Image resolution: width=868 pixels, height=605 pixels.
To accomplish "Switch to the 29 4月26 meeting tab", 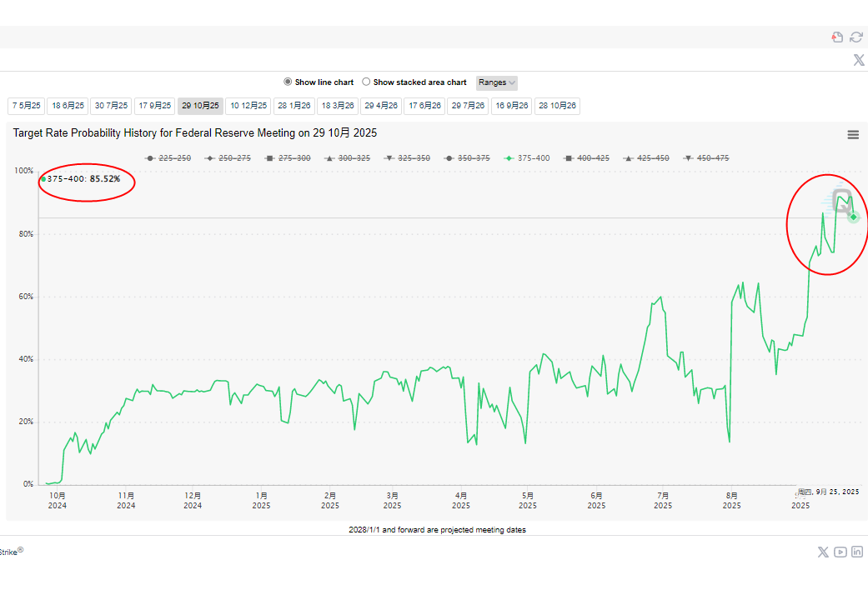I will coord(381,106).
